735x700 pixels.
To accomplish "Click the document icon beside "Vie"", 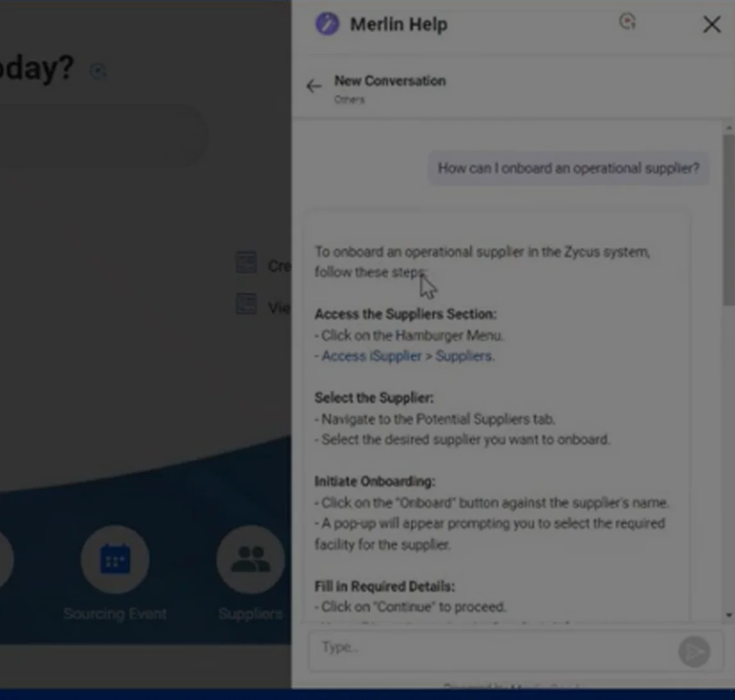I will pyautogui.click(x=246, y=304).
